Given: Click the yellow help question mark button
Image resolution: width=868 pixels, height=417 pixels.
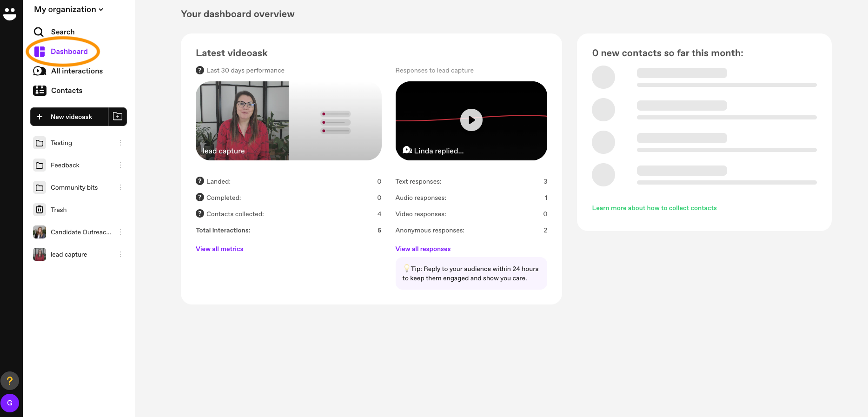Looking at the screenshot, I should (x=10, y=381).
